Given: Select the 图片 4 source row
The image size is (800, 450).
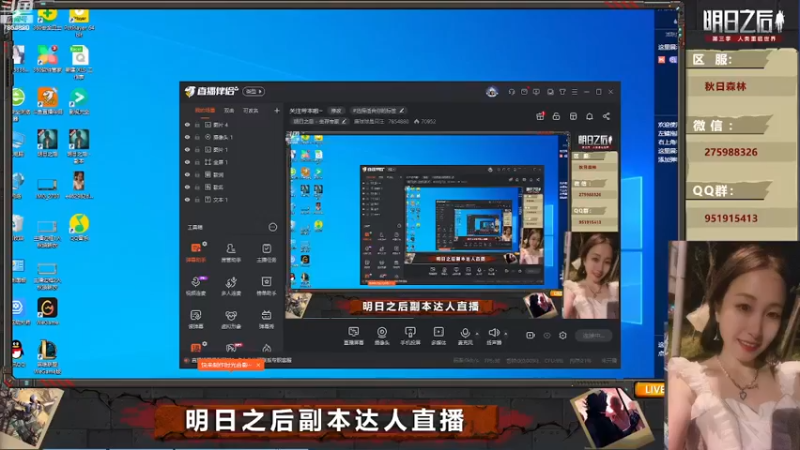Looking at the screenshot, I should pyautogui.click(x=232, y=124).
